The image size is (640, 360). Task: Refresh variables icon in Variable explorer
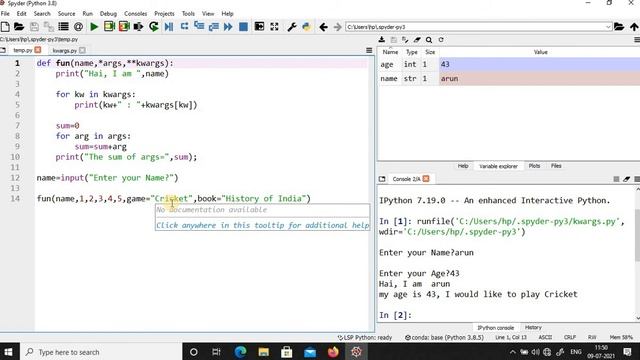pyautogui.click(x=441, y=40)
